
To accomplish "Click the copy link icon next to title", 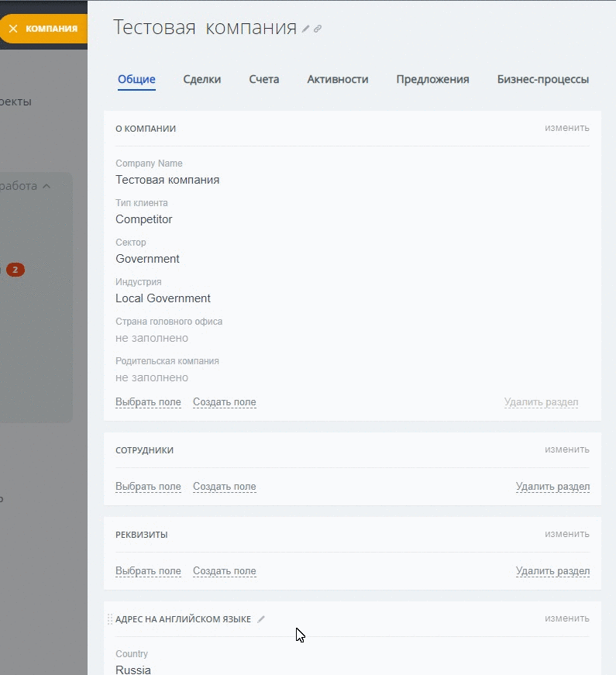I will (318, 29).
